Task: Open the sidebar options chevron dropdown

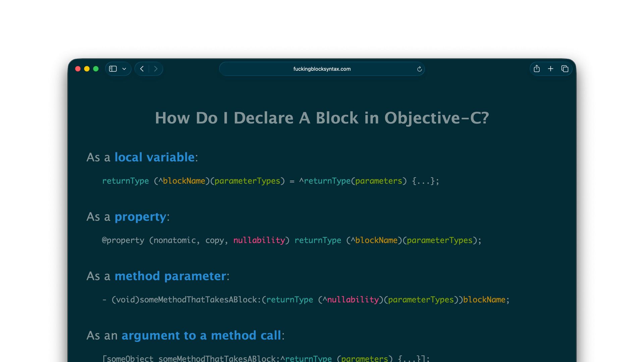Action: (124, 69)
